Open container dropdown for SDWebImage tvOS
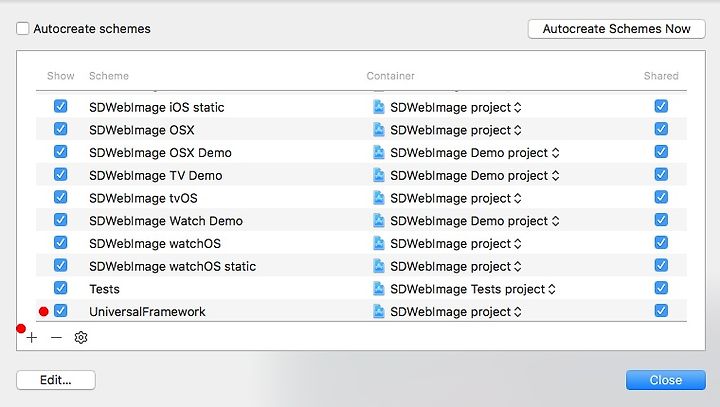This screenshot has width=720, height=407. click(x=518, y=198)
